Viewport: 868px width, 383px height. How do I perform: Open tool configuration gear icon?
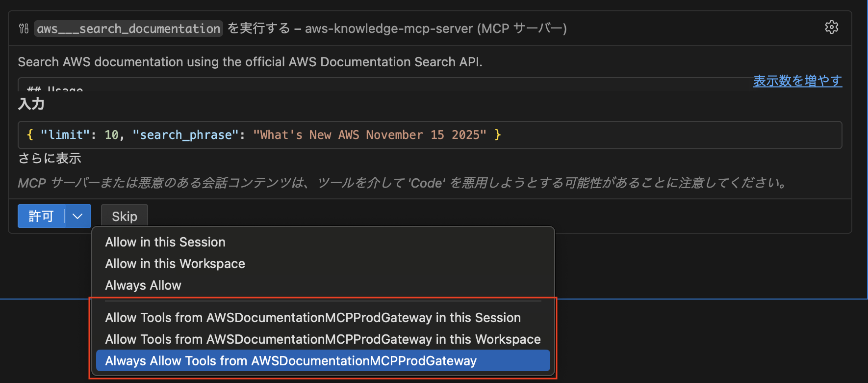831,27
